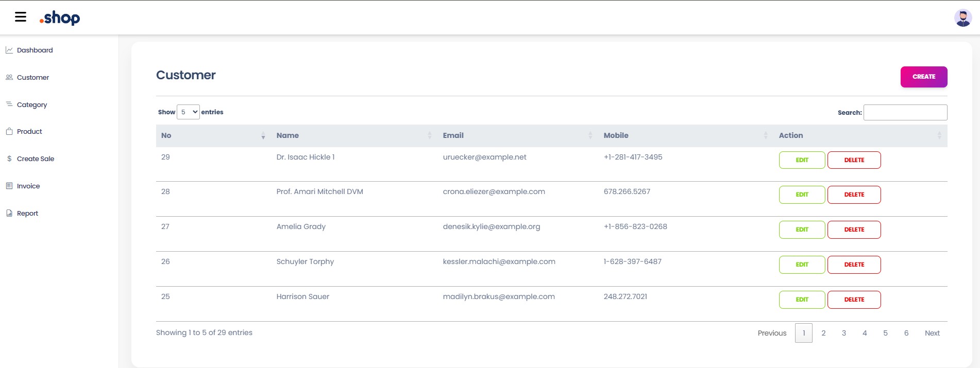Click the Dashboard chart icon in sidebar
Image resolution: width=980 pixels, height=368 pixels.
9,50
